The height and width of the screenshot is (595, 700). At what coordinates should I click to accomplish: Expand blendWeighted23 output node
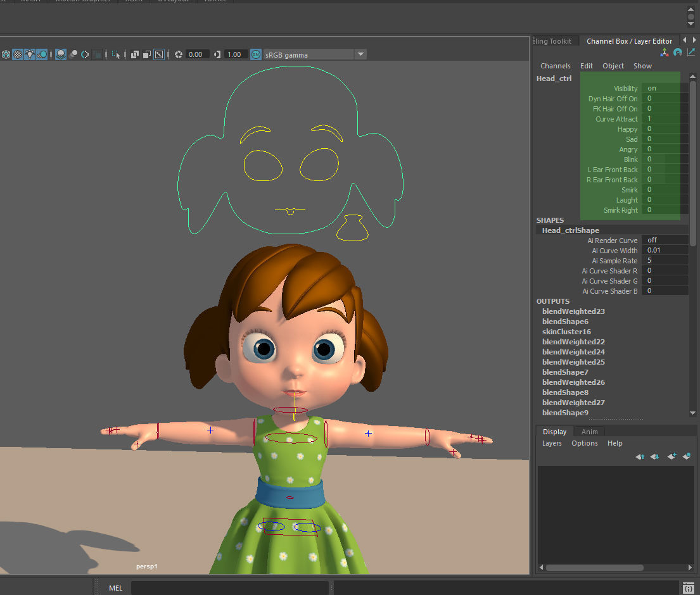pos(573,311)
